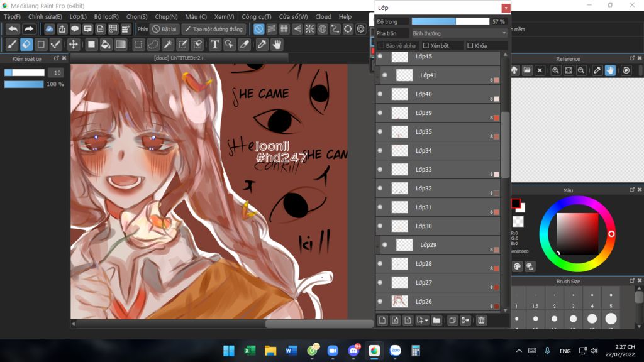Viewport: 644px width, 362px height.
Task: Select the rectangular Select tool
Action: click(x=139, y=45)
